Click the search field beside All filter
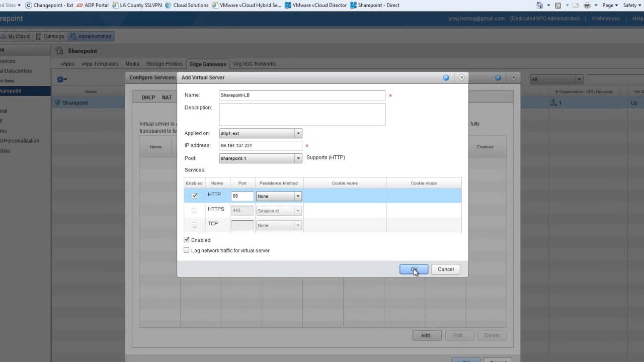 click(x=615, y=79)
